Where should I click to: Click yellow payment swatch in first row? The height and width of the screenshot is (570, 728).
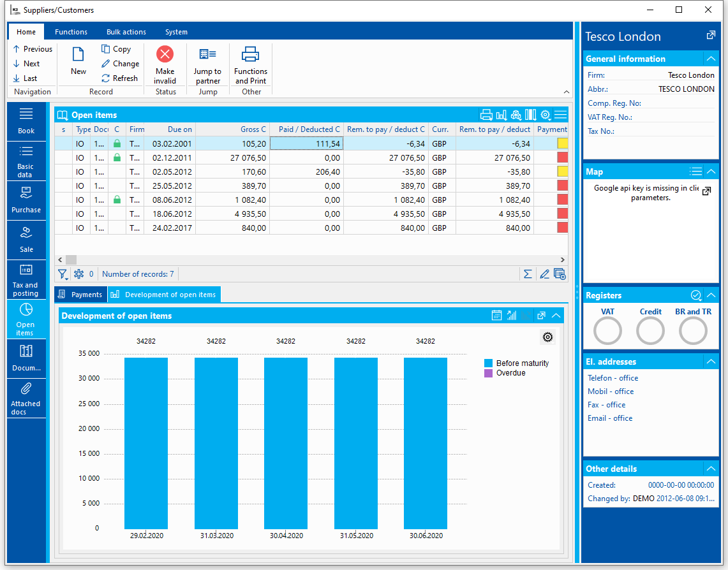(x=562, y=143)
